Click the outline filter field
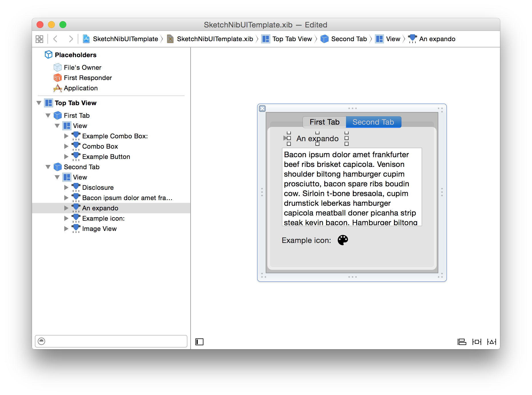Image resolution: width=532 pixels, height=395 pixels. (x=111, y=341)
